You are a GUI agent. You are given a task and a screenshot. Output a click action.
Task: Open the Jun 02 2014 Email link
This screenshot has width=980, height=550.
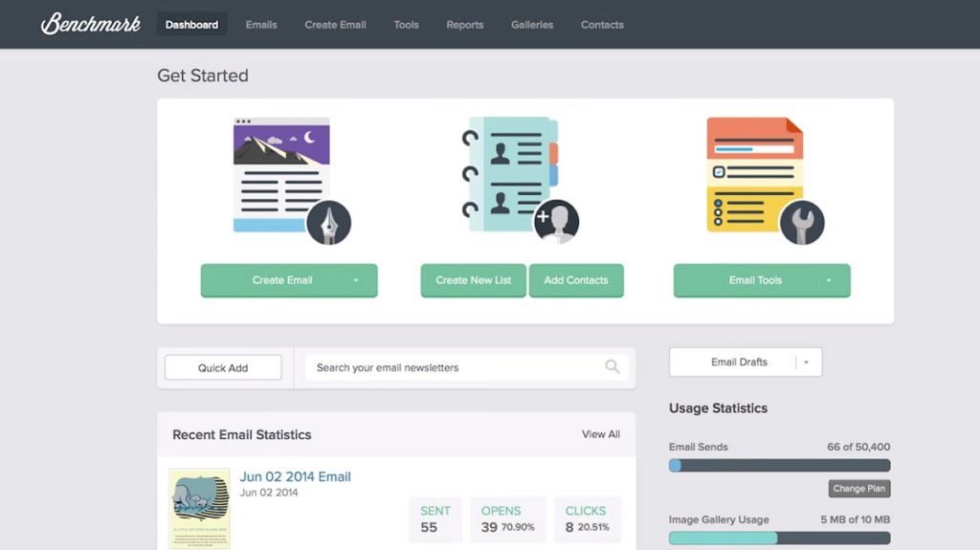coord(295,476)
